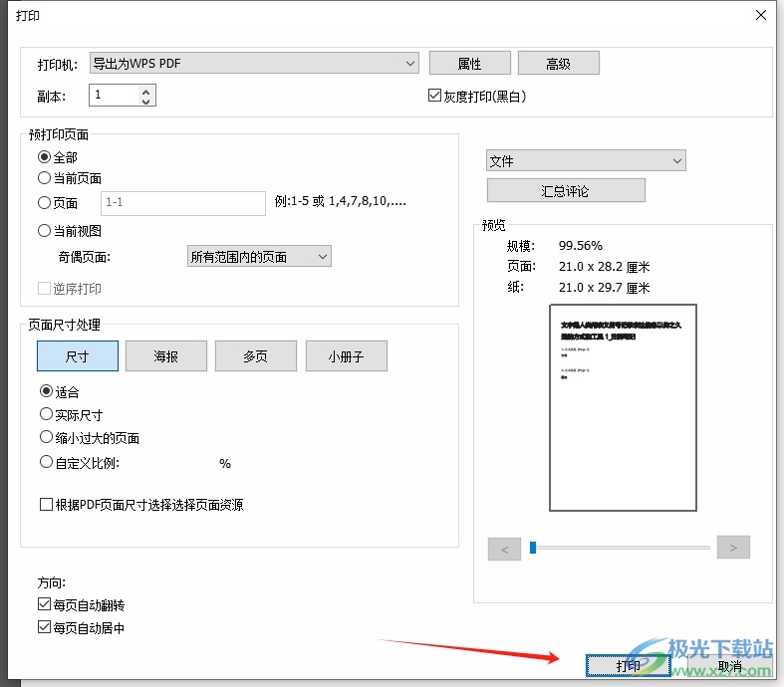The height and width of the screenshot is (687, 784).
Task: Click the 副本 copies number field
Action: 114,95
